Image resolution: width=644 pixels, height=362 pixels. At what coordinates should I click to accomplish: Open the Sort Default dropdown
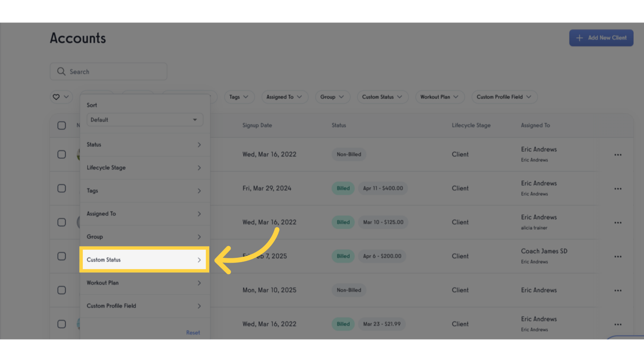coord(145,119)
